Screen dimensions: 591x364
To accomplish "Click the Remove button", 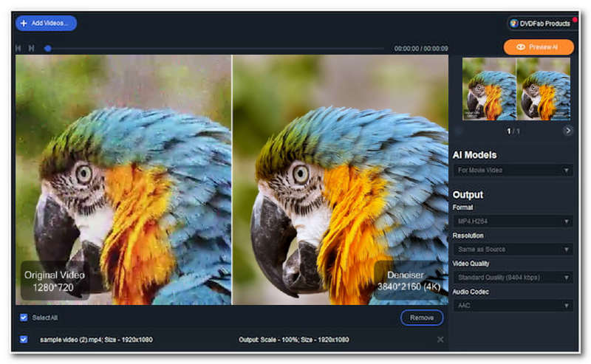I will point(422,317).
